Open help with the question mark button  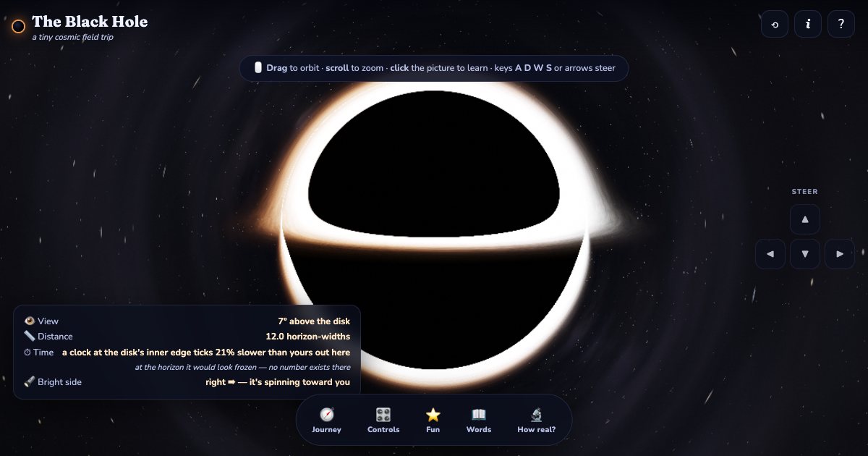841,24
